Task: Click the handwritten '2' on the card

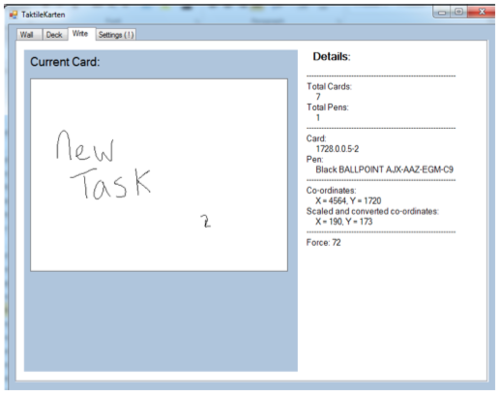Action: tap(206, 221)
